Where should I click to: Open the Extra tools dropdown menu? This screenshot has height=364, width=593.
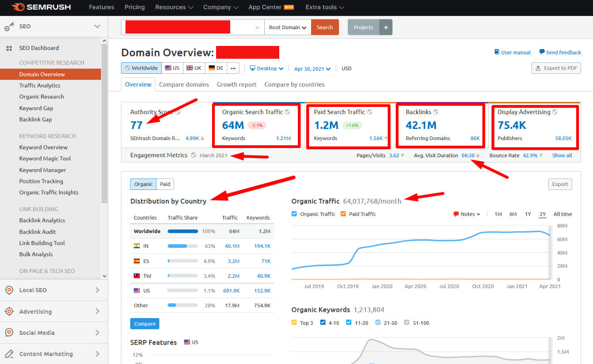(325, 8)
